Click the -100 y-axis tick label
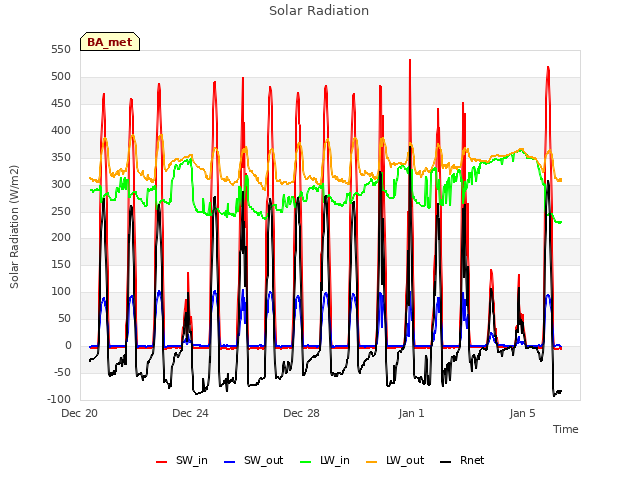Image resolution: width=640 pixels, height=480 pixels. coord(59,399)
